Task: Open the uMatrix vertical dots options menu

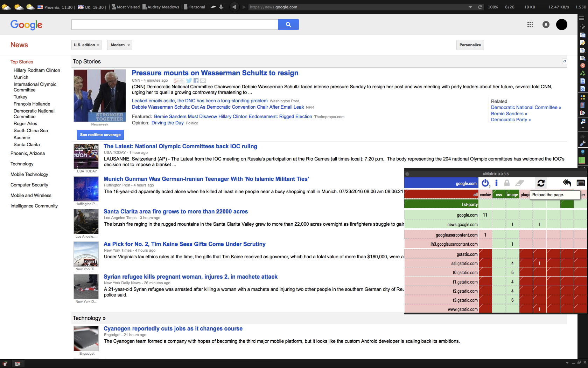Action: click(x=496, y=183)
